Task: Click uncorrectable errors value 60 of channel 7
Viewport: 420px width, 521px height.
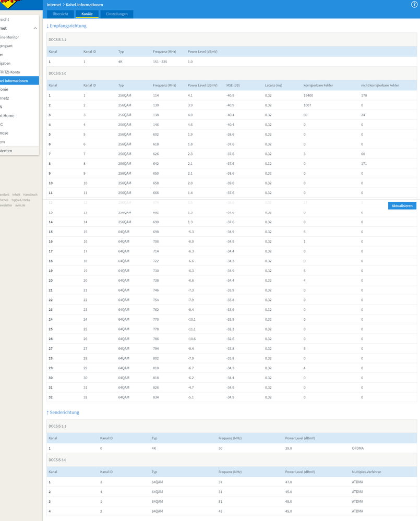Action: tap(363, 154)
